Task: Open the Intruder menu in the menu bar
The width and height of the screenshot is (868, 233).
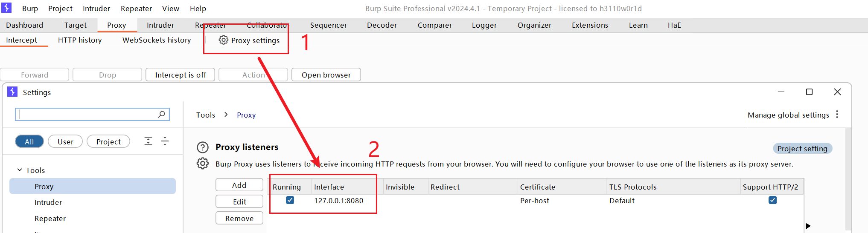Action: [x=96, y=9]
